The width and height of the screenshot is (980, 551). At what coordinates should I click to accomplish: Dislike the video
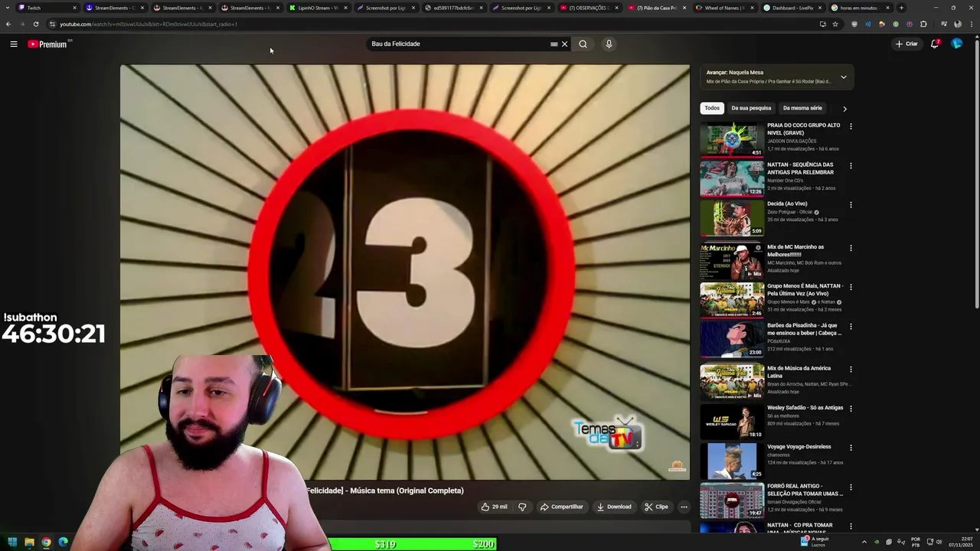(x=522, y=507)
